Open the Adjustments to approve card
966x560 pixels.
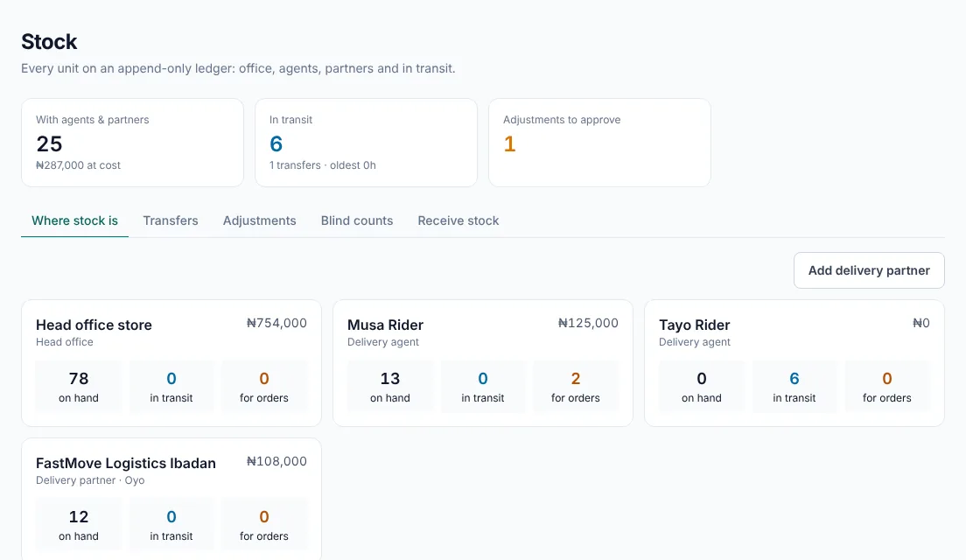click(599, 143)
